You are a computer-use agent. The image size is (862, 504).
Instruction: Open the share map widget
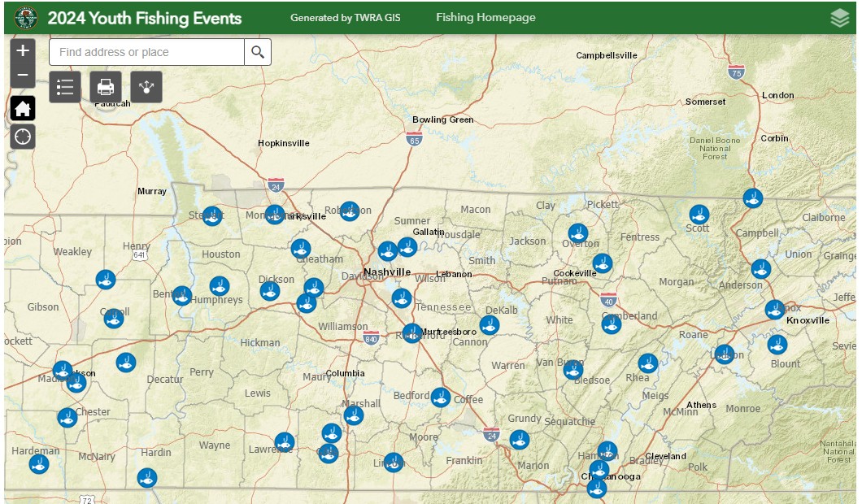pos(146,87)
